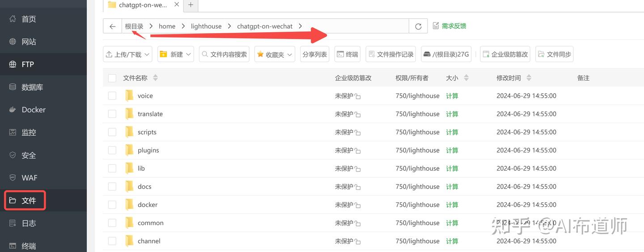
Task: Click the docker folder icon
Action: [129, 205]
